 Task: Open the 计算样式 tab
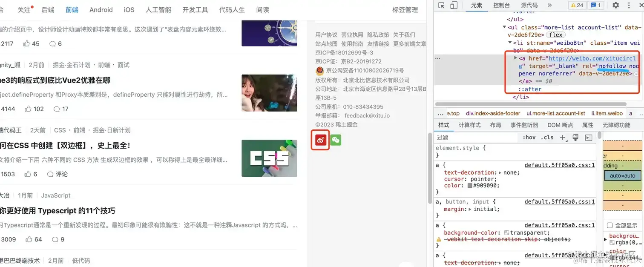click(469, 125)
